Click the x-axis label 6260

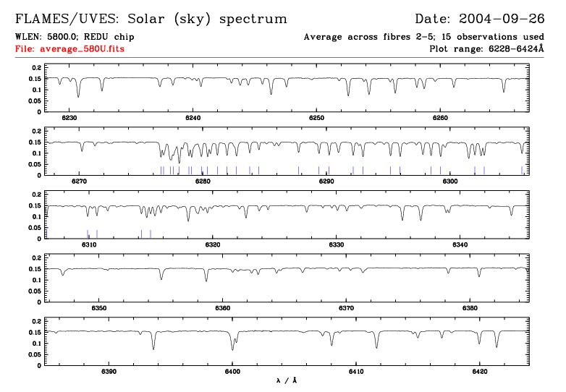pos(440,118)
